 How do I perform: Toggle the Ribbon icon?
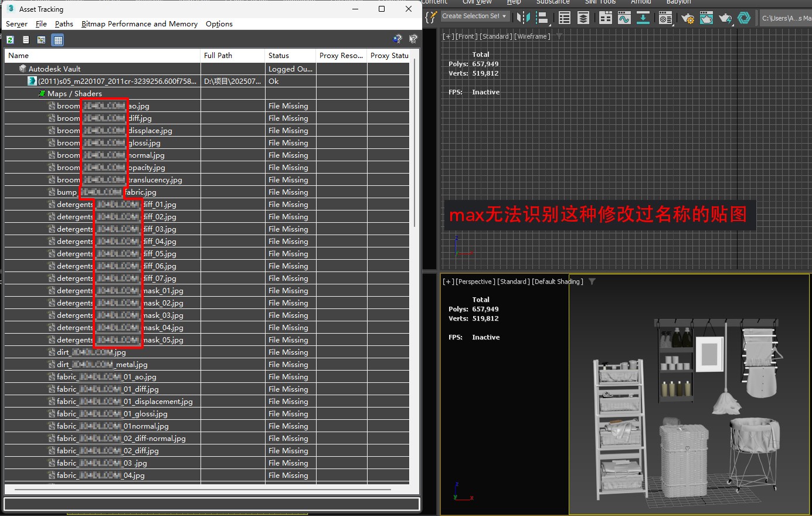[x=606, y=18]
